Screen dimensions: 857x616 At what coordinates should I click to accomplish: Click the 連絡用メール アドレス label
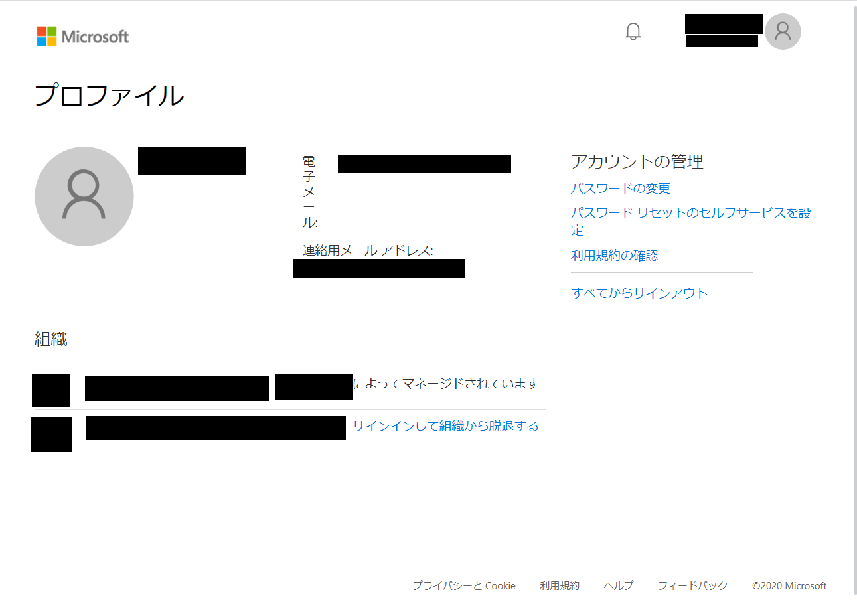368,250
